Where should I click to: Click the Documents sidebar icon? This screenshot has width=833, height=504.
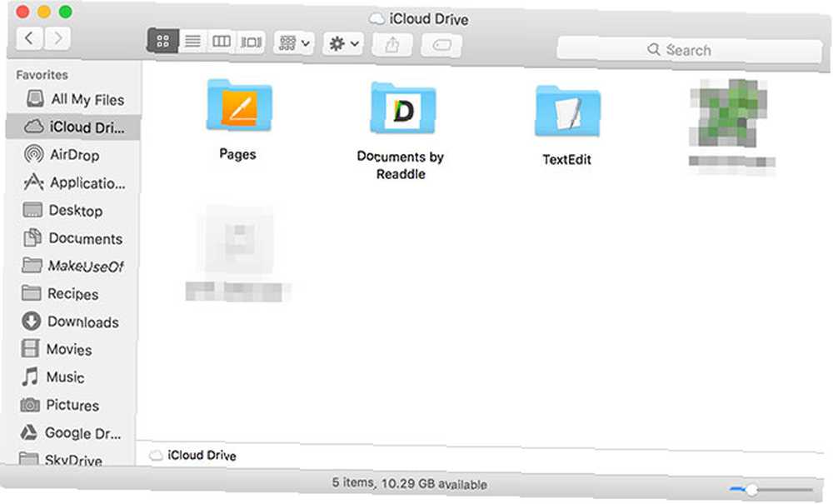pyautogui.click(x=32, y=237)
